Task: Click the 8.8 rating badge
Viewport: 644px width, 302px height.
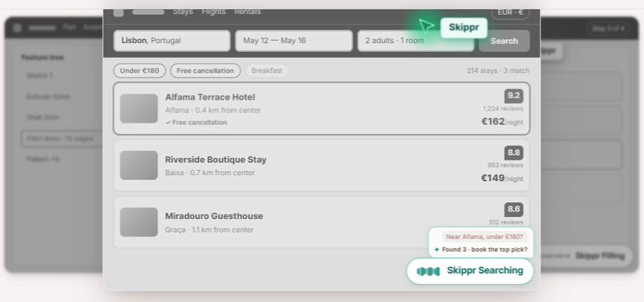Action: 514,153
